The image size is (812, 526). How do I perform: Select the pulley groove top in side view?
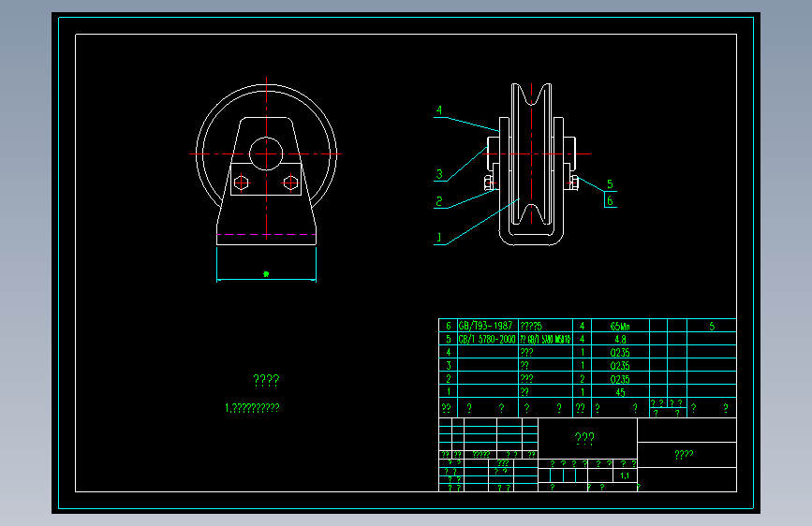pos(531,95)
